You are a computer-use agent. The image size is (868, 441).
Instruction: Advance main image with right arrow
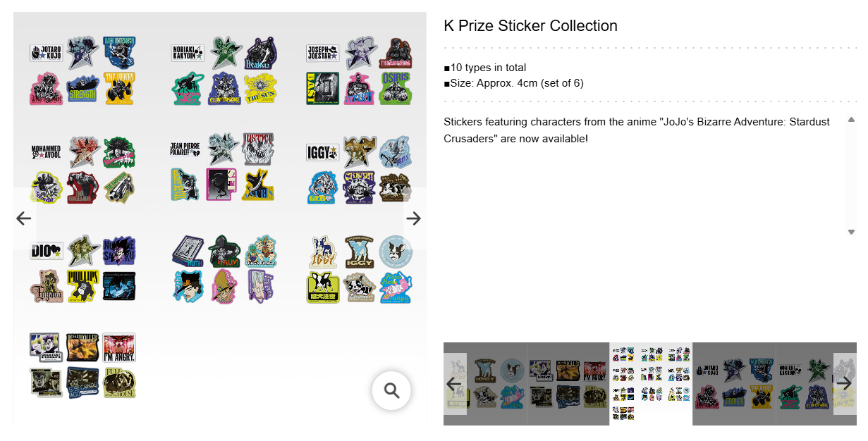(413, 218)
